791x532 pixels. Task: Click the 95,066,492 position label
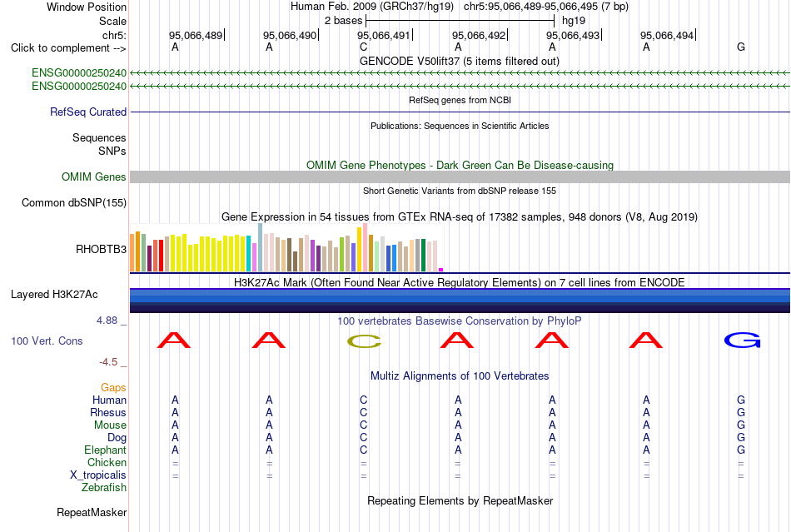pyautogui.click(x=478, y=35)
